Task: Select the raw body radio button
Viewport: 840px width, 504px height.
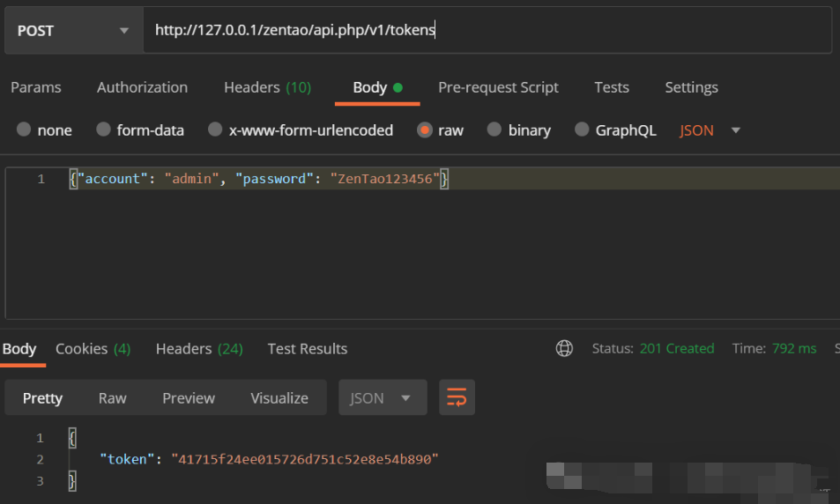Action: pos(424,130)
